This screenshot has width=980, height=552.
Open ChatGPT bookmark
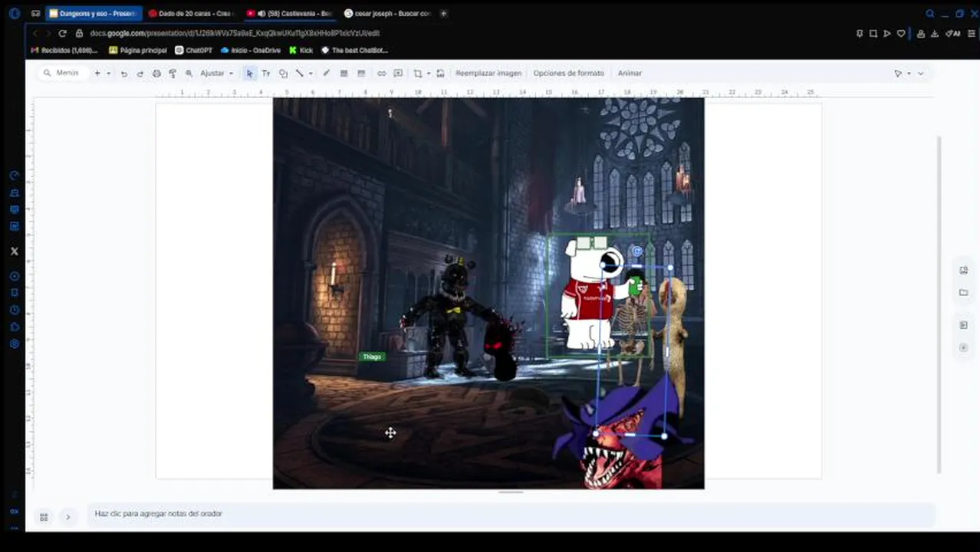tap(194, 51)
